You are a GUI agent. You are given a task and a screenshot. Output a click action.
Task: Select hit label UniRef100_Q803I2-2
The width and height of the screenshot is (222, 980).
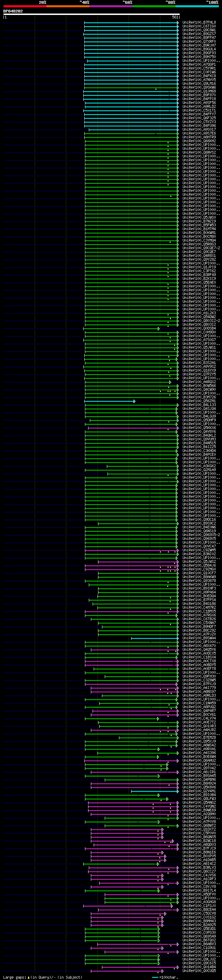(201, 321)
